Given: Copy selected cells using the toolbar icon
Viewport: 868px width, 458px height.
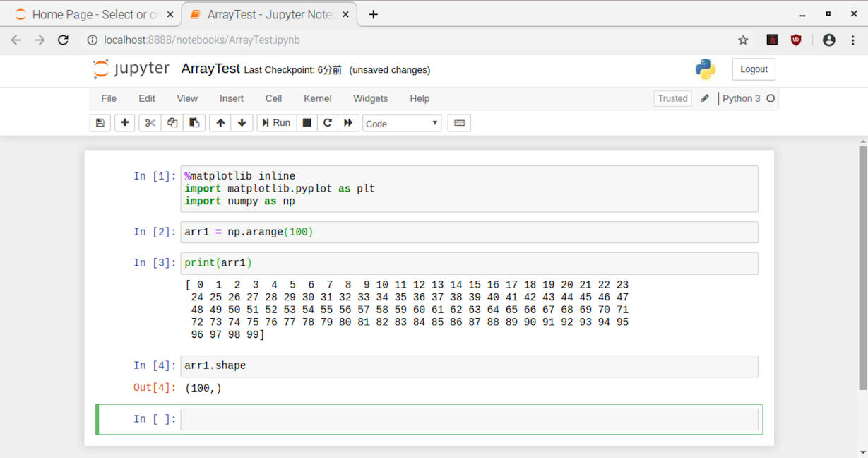Looking at the screenshot, I should [x=172, y=123].
